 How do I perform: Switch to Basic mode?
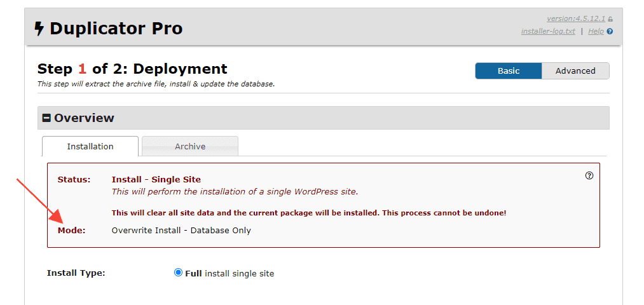pyautogui.click(x=508, y=71)
